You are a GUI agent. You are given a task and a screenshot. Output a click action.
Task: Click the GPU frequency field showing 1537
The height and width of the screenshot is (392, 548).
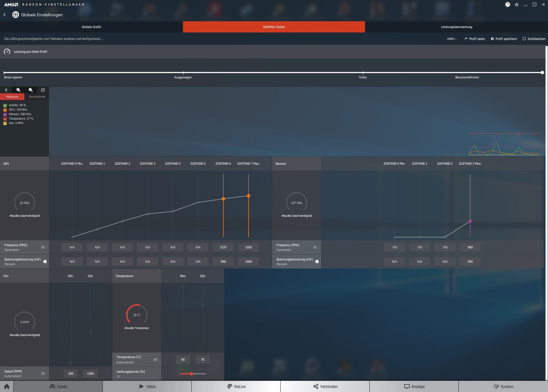tap(223, 247)
